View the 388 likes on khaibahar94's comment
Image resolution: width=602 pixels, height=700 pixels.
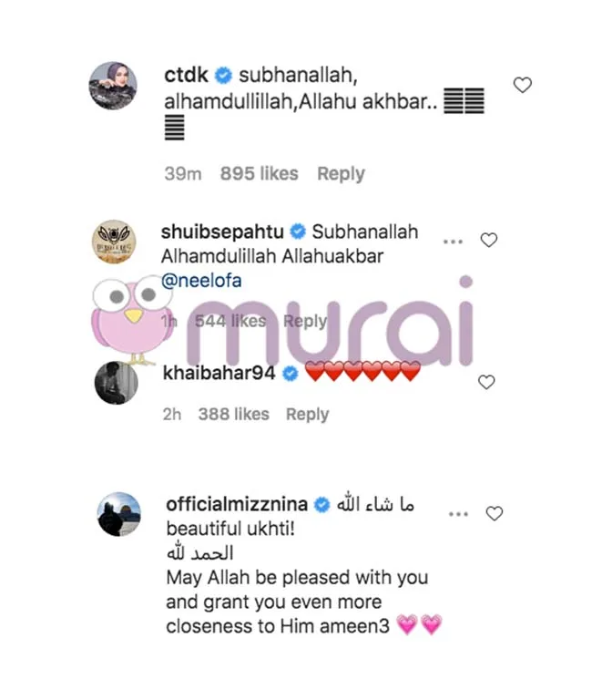click(234, 415)
